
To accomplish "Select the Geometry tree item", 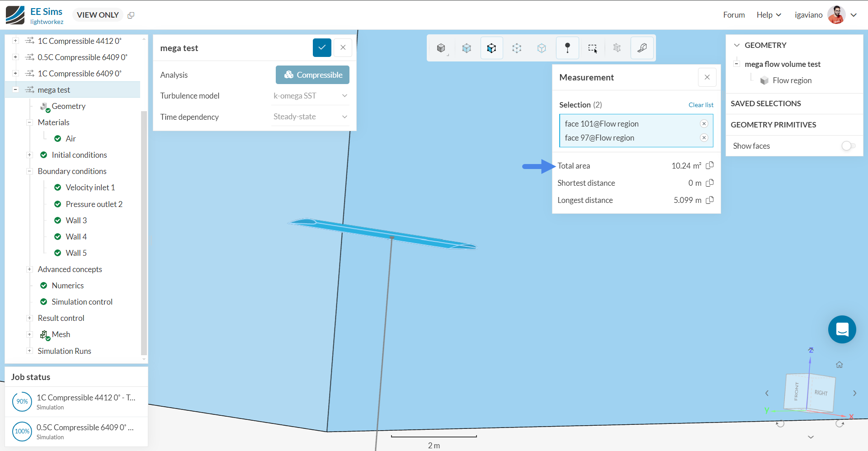I will 68,106.
